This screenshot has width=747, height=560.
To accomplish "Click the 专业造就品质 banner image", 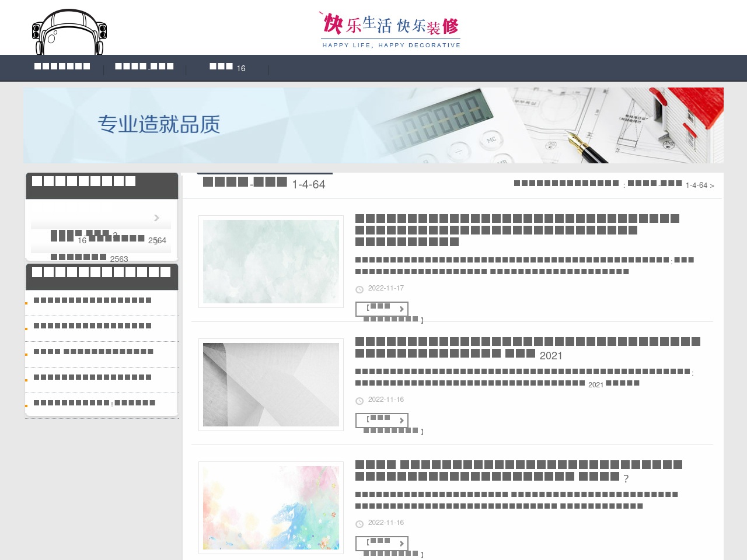I will coord(373,125).
